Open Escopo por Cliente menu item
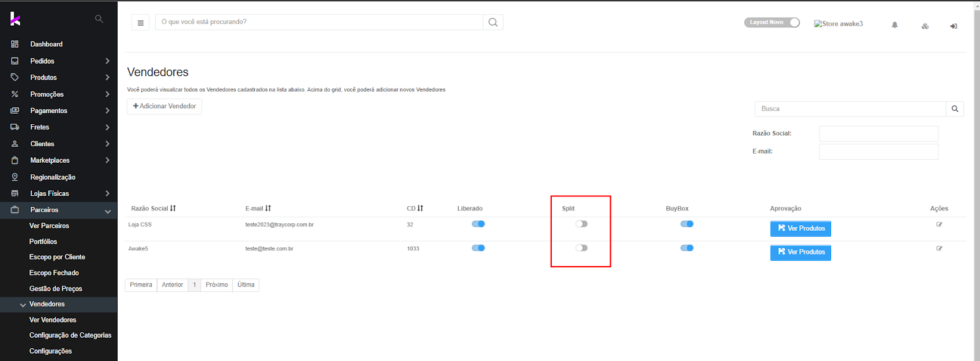The height and width of the screenshot is (361, 980). tap(57, 257)
